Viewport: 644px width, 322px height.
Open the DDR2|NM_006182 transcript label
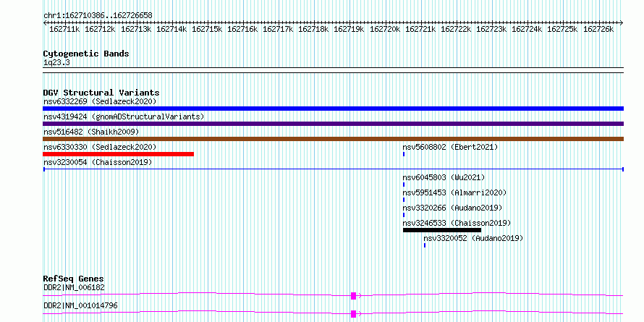[74, 287]
